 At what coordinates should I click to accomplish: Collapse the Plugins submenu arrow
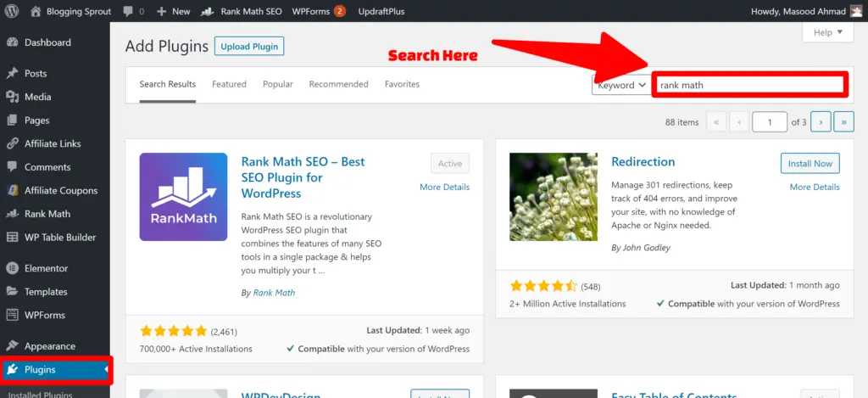[106, 370]
